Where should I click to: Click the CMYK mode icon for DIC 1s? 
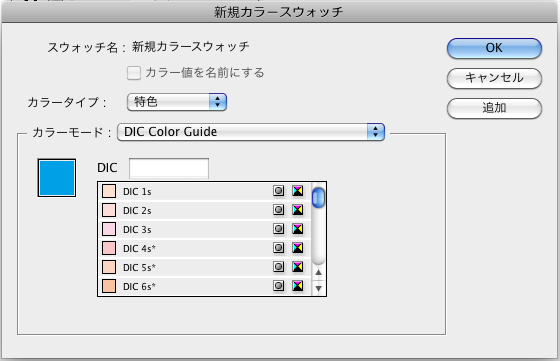point(298,191)
